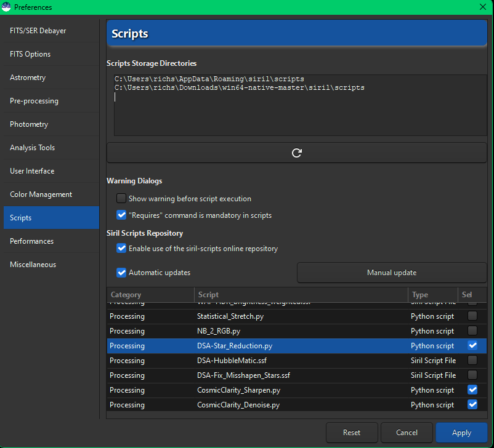Select the Scripts sidebar item
The height and width of the screenshot is (448, 494).
51,218
